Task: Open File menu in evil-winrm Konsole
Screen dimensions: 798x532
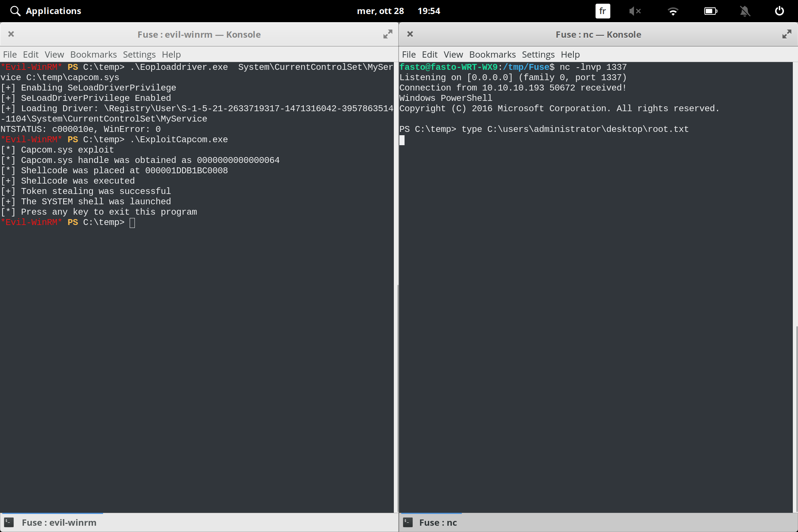Action: point(10,55)
